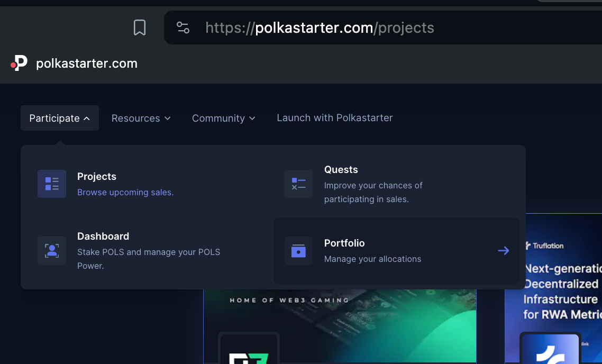
Task: Click the Dashboard user icon
Action: pos(52,251)
